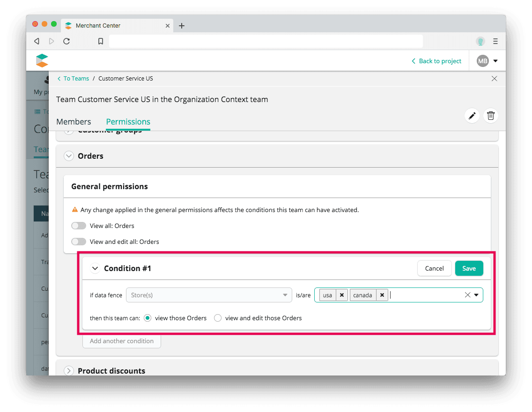
Task: Enable View and edit all: Orders toggle
Action: [79, 242]
